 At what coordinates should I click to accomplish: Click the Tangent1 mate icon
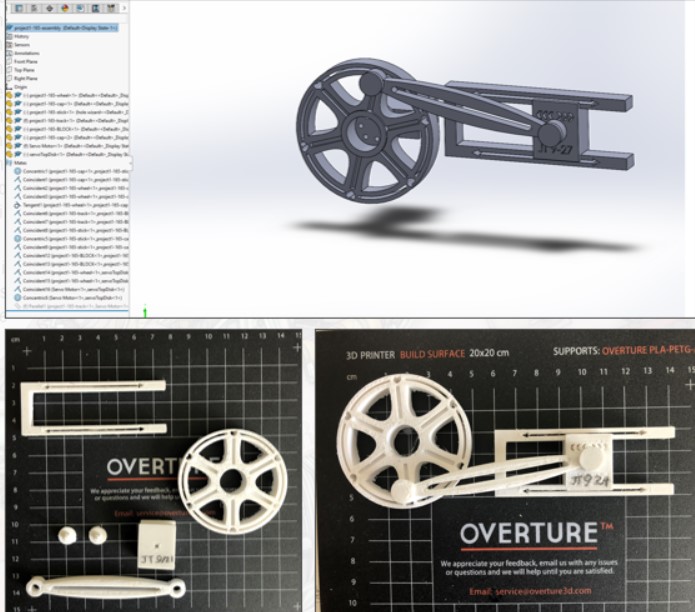click(17, 205)
